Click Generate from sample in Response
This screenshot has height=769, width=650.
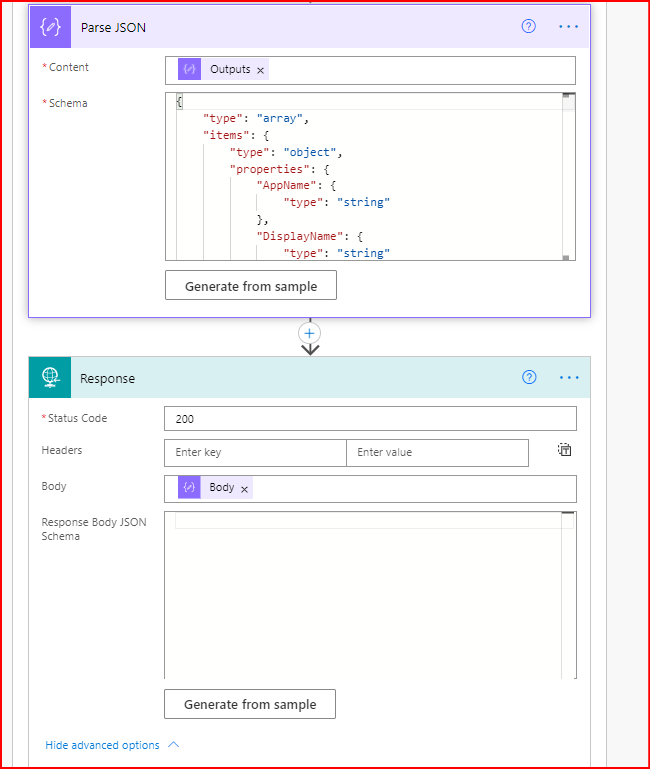(x=250, y=704)
